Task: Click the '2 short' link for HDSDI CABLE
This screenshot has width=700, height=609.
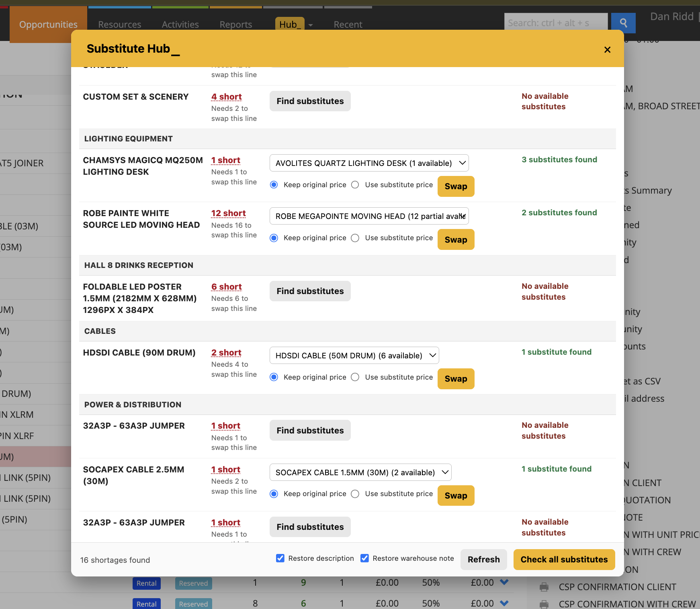Action: click(x=226, y=353)
